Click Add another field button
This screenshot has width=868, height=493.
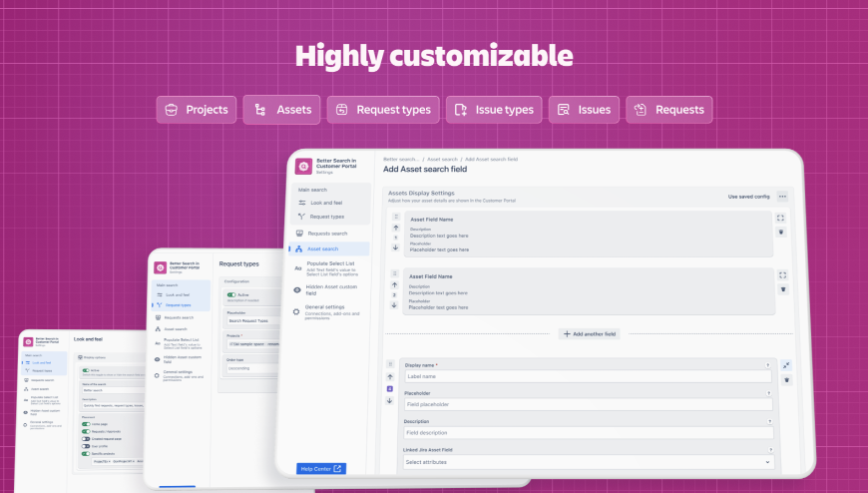590,334
